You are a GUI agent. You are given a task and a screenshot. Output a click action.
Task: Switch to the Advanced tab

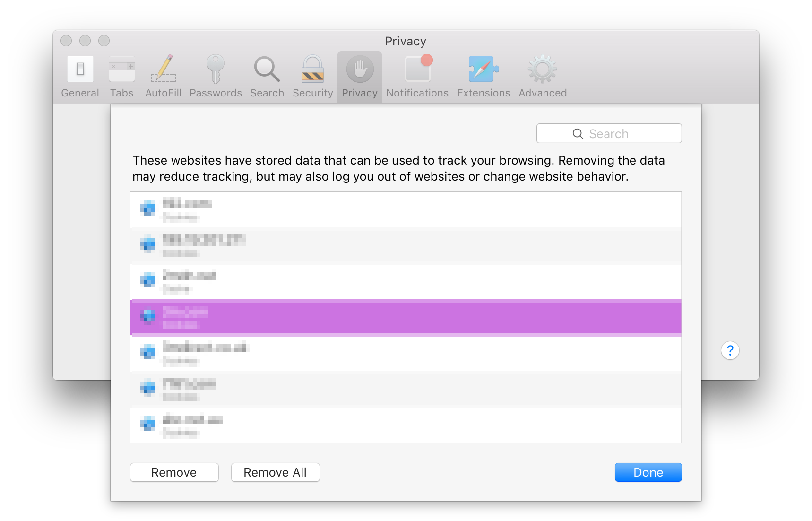click(542, 76)
